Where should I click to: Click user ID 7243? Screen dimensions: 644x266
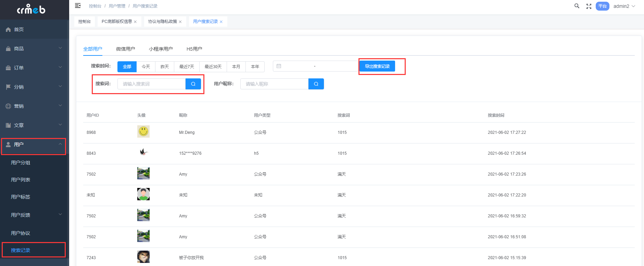point(91,258)
